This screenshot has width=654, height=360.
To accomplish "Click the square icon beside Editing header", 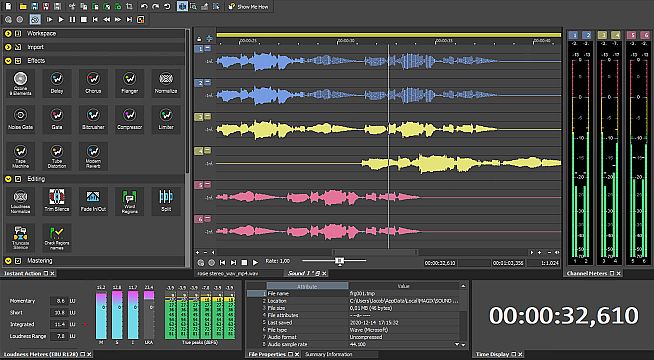I will [x=18, y=179].
